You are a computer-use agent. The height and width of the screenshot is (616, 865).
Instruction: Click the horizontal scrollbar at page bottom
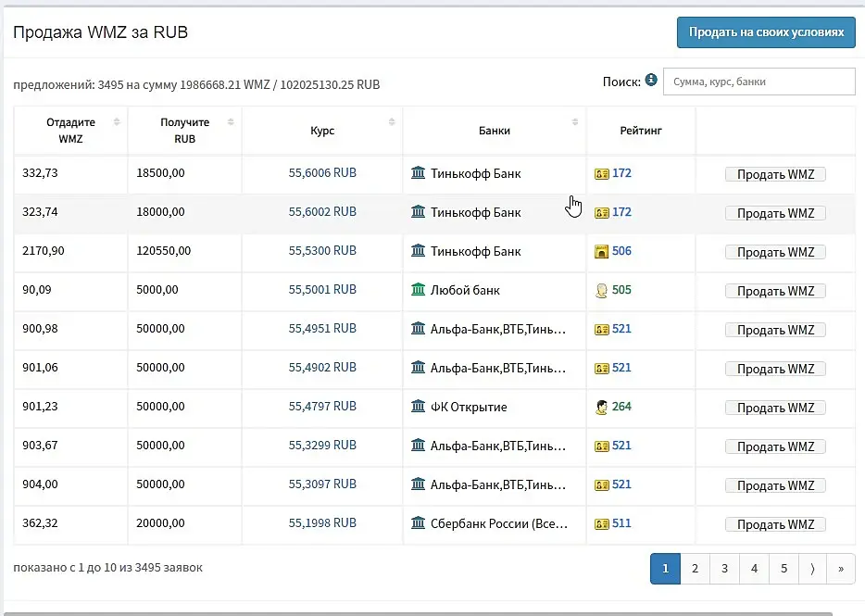coord(420,613)
